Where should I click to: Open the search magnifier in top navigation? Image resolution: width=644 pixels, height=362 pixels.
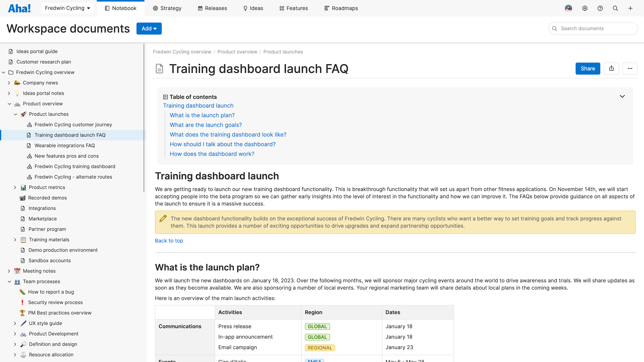click(615, 8)
